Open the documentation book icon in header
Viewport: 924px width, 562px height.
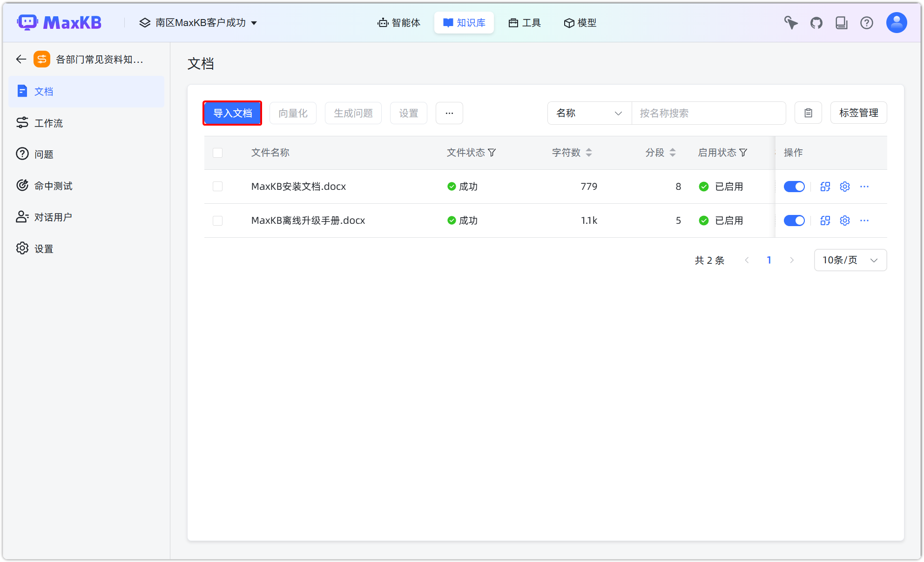[x=842, y=22]
